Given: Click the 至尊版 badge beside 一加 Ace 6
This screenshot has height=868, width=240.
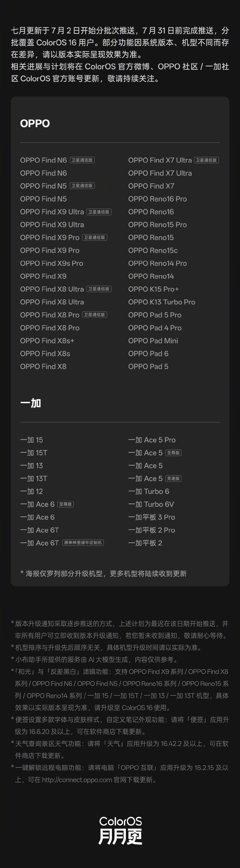Looking at the screenshot, I should click(x=65, y=504).
